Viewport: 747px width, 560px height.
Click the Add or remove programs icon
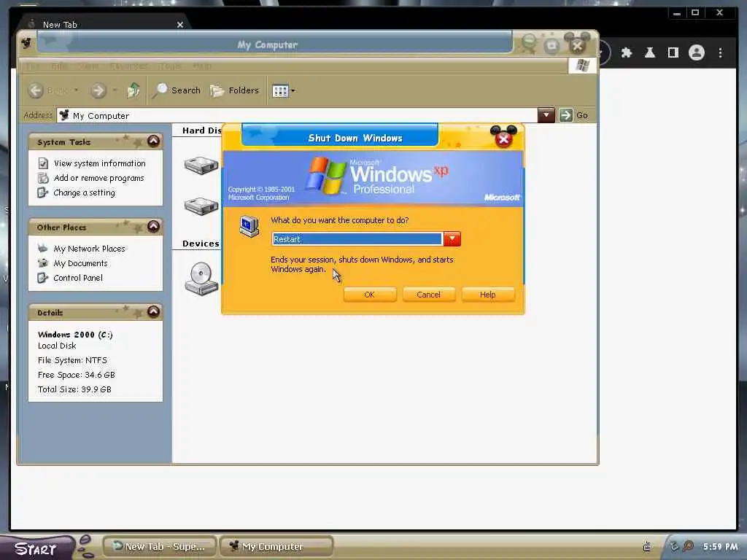coord(43,178)
